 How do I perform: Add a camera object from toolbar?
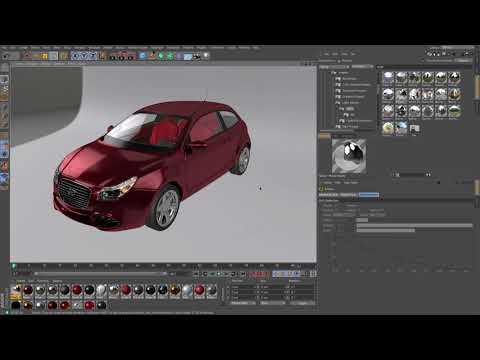197,56
